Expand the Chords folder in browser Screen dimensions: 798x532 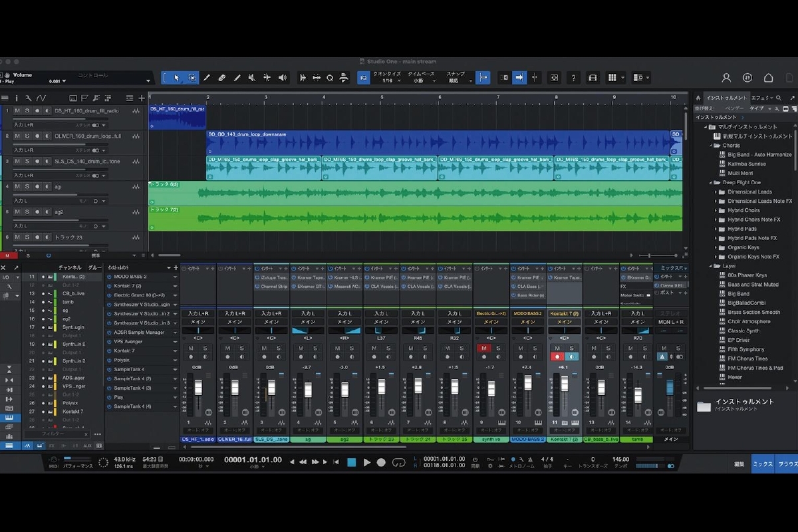point(731,145)
